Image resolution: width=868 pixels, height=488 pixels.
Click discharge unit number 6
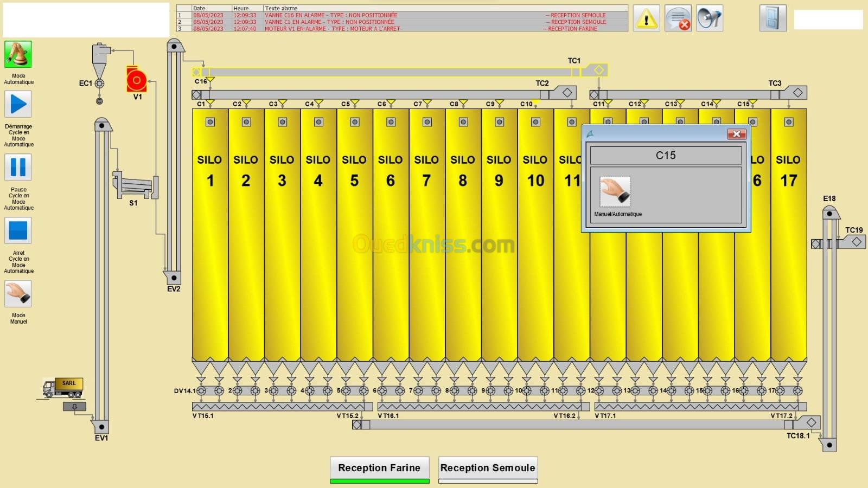tap(391, 390)
